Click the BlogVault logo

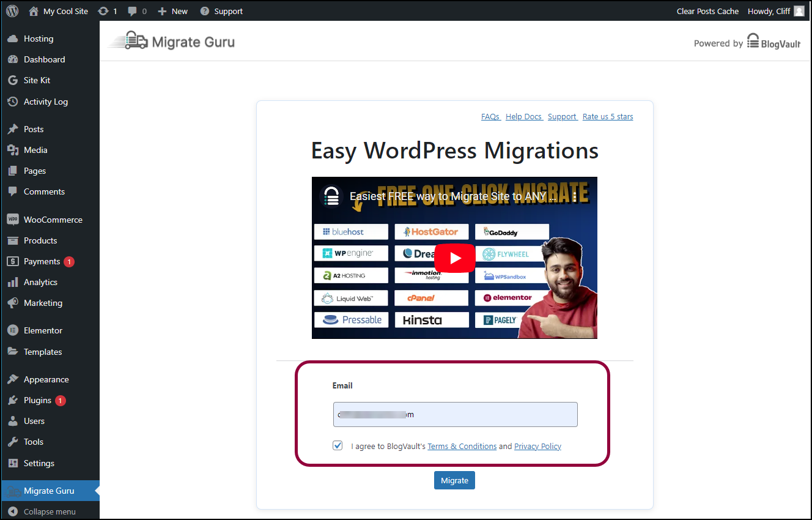(x=774, y=42)
